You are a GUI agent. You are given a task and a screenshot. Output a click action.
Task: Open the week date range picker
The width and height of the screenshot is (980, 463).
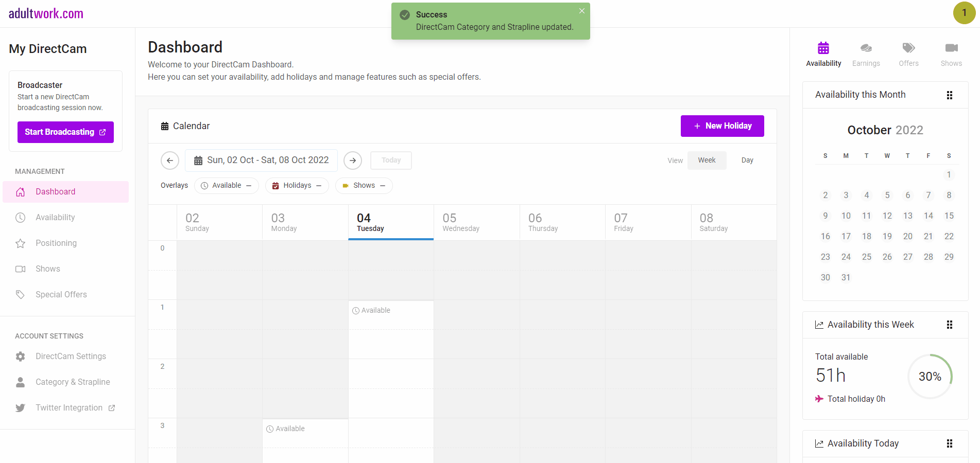261,161
